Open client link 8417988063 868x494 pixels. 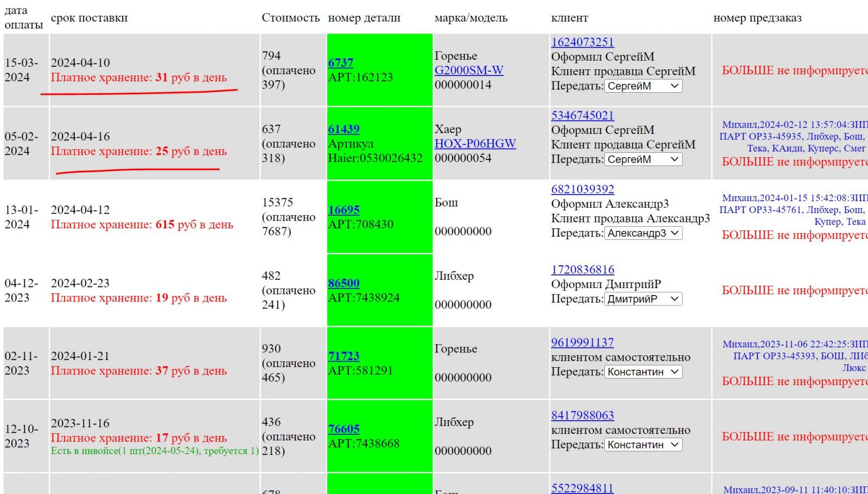pyautogui.click(x=582, y=415)
